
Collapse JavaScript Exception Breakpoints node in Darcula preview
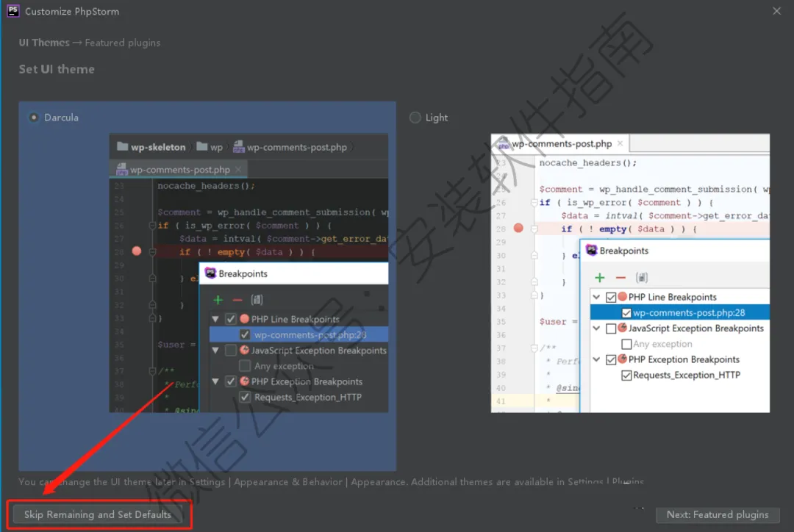click(215, 351)
